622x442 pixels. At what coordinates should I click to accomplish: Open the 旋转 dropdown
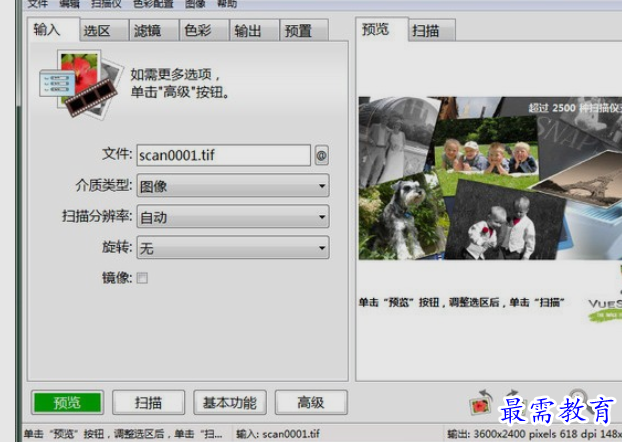(x=233, y=248)
